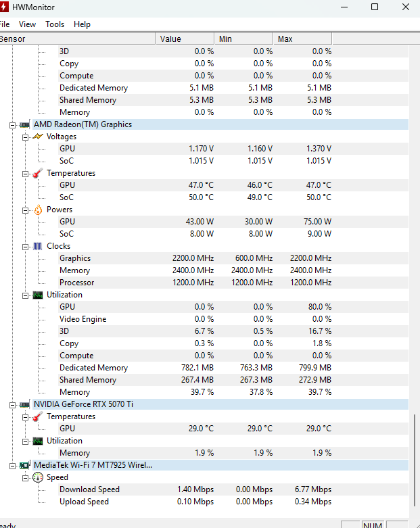Select the Download Speed row
This screenshot has width=420, height=528.
pos(233,489)
